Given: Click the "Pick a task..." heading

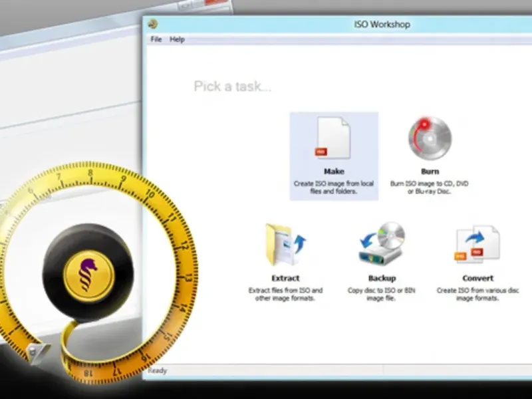Looking at the screenshot, I should [x=232, y=86].
